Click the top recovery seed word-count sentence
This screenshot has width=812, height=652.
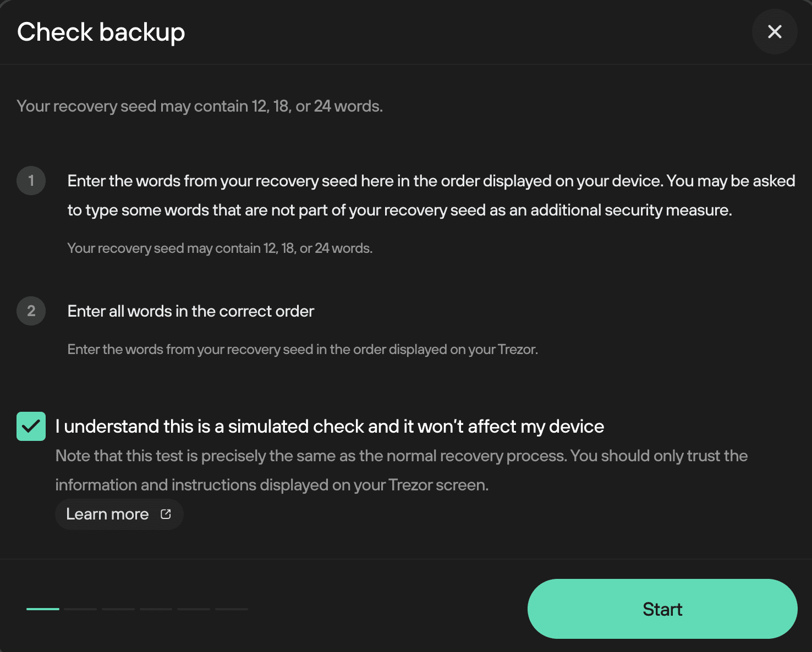(x=200, y=106)
